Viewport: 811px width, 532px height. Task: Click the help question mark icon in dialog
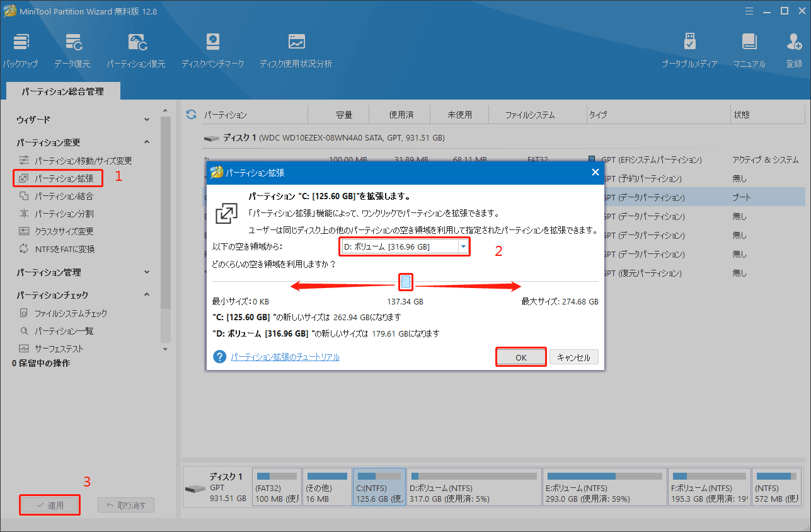click(219, 357)
